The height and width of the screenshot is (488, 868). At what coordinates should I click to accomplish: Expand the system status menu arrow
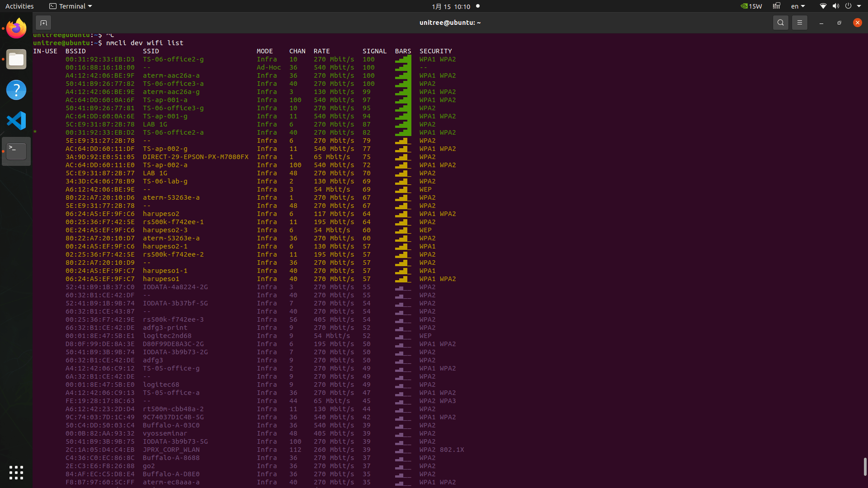click(859, 6)
